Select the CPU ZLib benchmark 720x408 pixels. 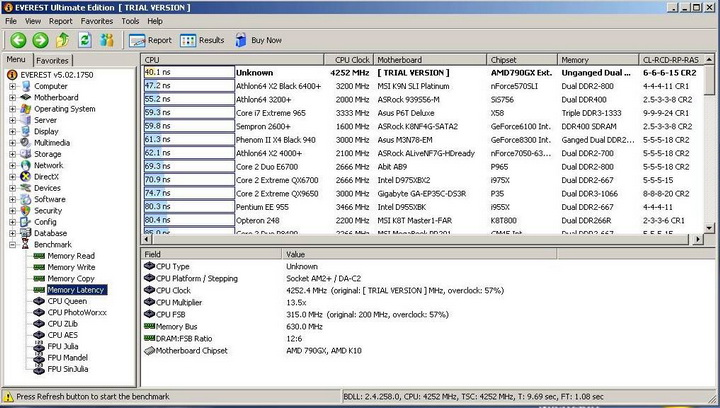coord(62,324)
